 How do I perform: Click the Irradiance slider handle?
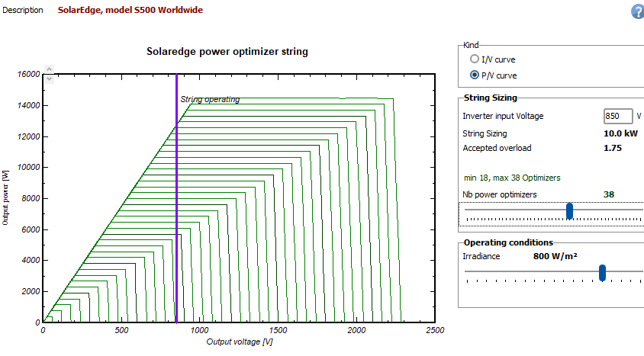602,272
